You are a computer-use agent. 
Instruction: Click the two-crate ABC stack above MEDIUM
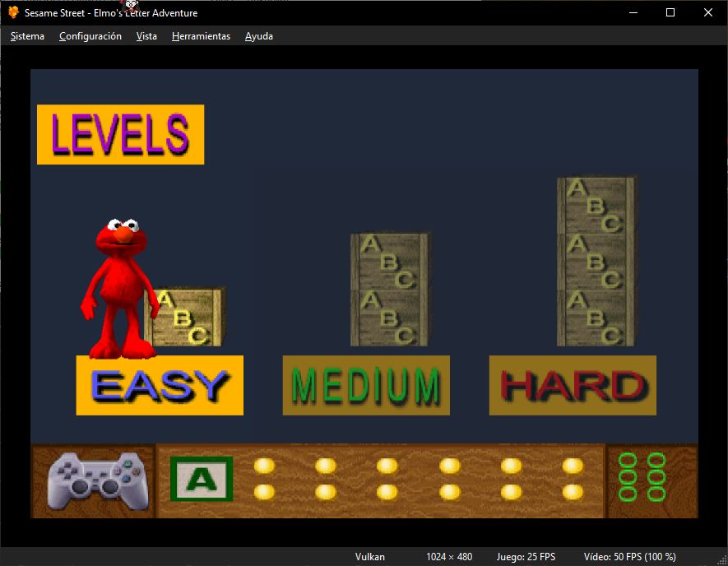pyautogui.click(x=391, y=289)
